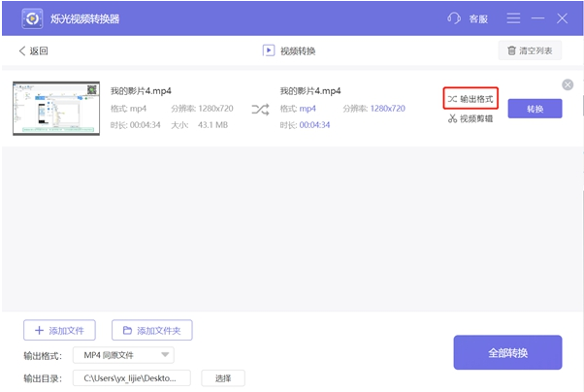Click the source resolution 1280x720 text
This screenshot has width=584, height=392.
click(215, 109)
